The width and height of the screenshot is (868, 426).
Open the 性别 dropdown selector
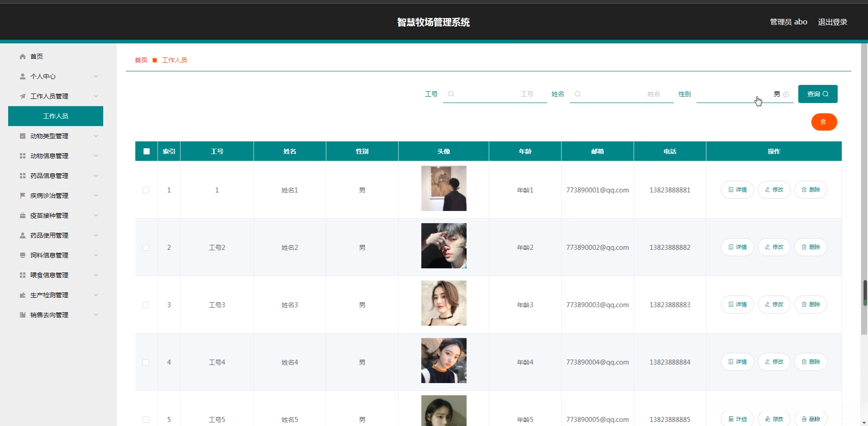pyautogui.click(x=745, y=94)
